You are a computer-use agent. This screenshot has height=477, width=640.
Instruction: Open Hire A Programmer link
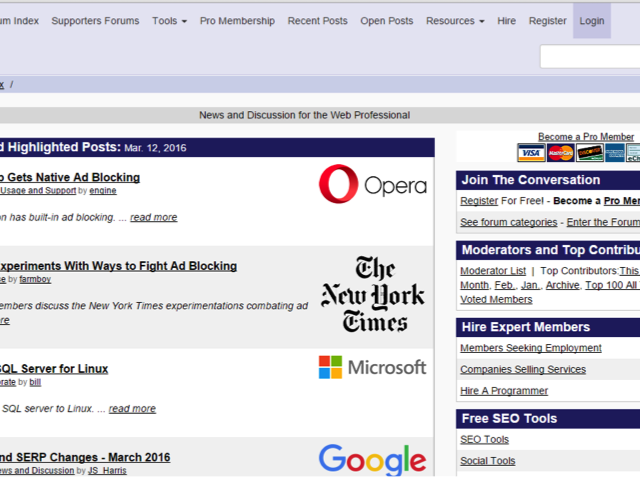pos(504,391)
